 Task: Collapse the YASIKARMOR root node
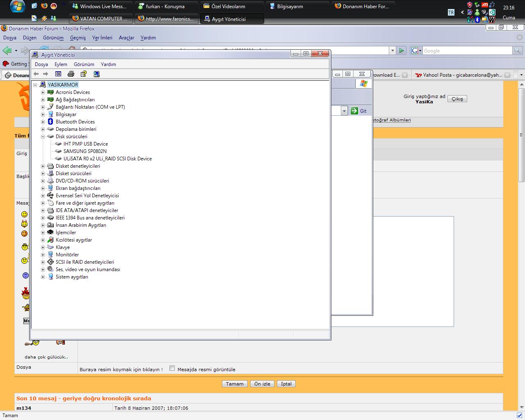pyautogui.click(x=35, y=85)
